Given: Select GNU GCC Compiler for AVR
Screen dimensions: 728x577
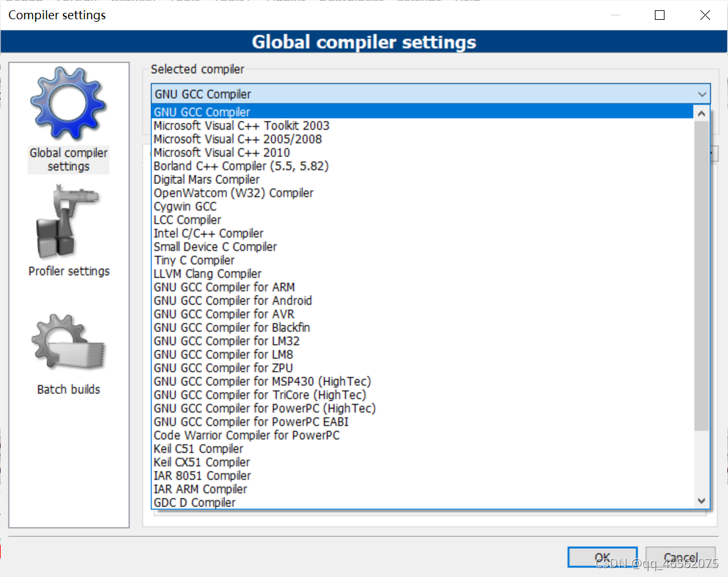Looking at the screenshot, I should coord(422,314).
